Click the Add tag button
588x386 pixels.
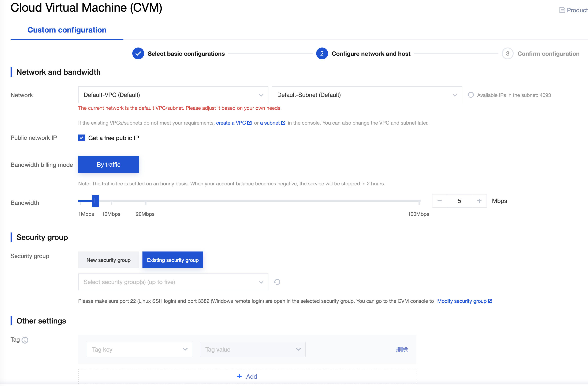pyautogui.click(x=247, y=376)
